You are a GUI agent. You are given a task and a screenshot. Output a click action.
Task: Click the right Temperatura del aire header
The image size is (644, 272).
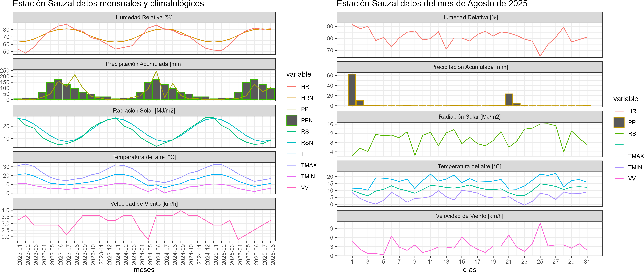pyautogui.click(x=469, y=166)
